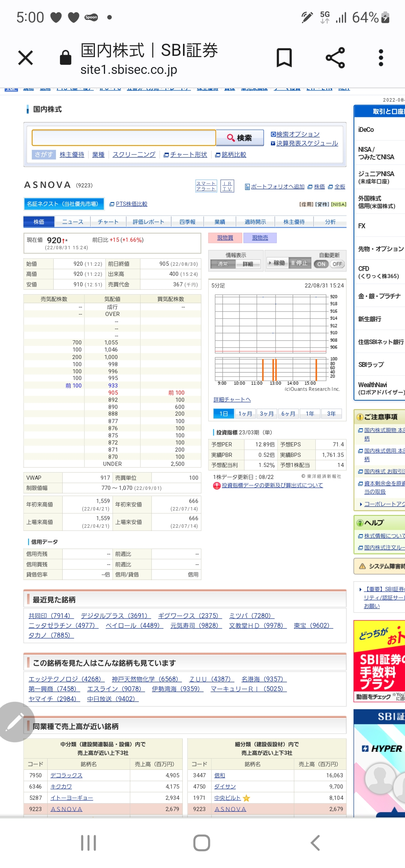Viewport: 405px width, 868px height.
Task: Select the 3年 chart period
Action: 331,414
